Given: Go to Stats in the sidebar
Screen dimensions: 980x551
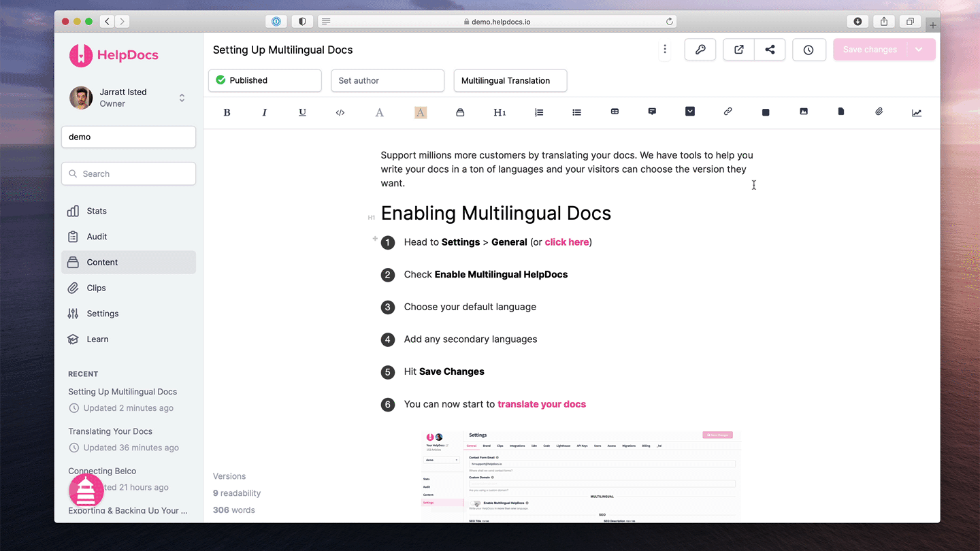Looking at the screenshot, I should pos(129,211).
